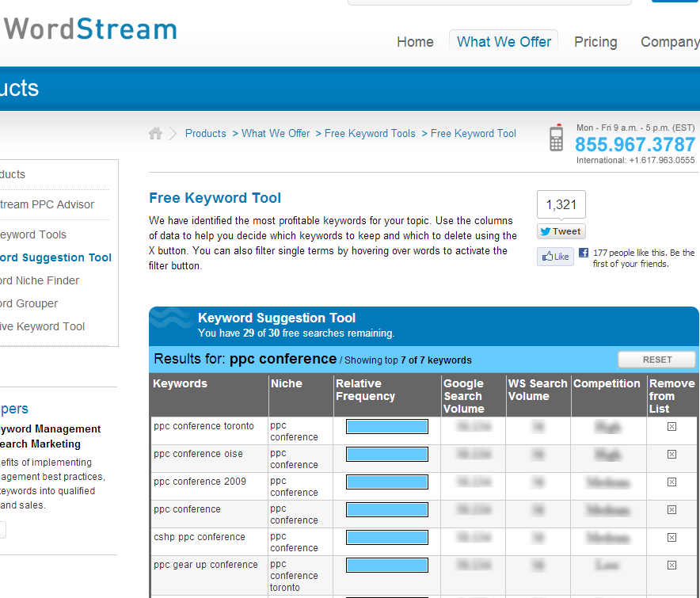Click the 'Free Keyword Tool' heading

click(x=215, y=198)
